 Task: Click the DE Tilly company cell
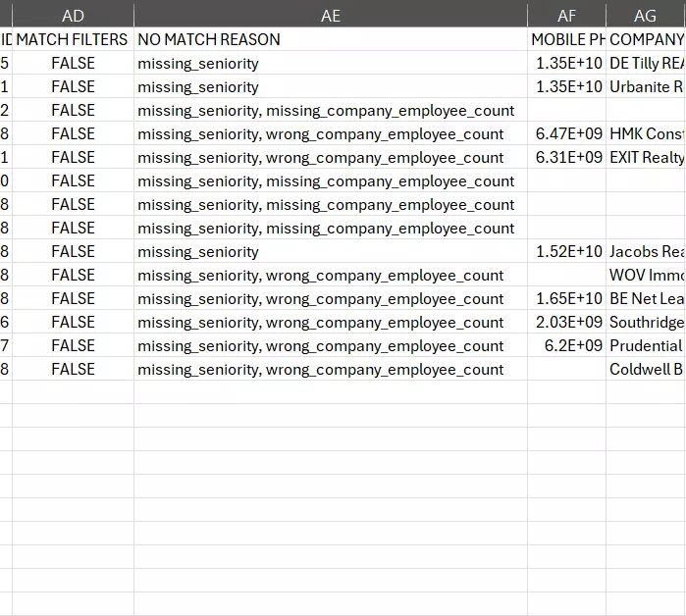645,63
